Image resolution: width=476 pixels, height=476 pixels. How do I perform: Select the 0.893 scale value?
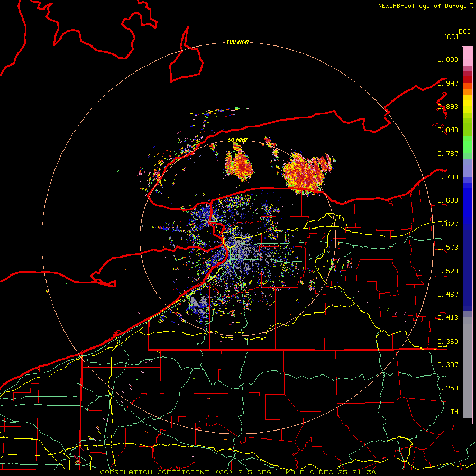pyautogui.click(x=448, y=106)
